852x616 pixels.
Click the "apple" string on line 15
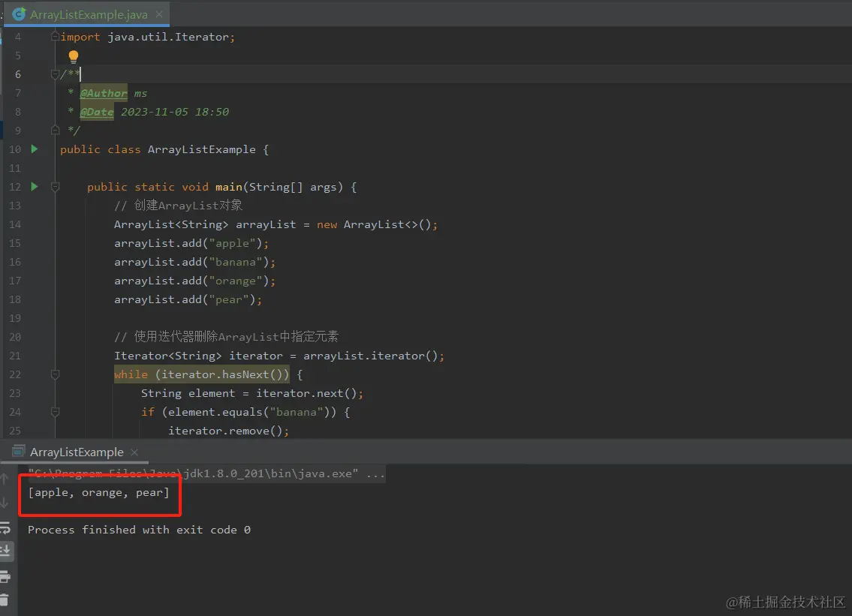[232, 243]
